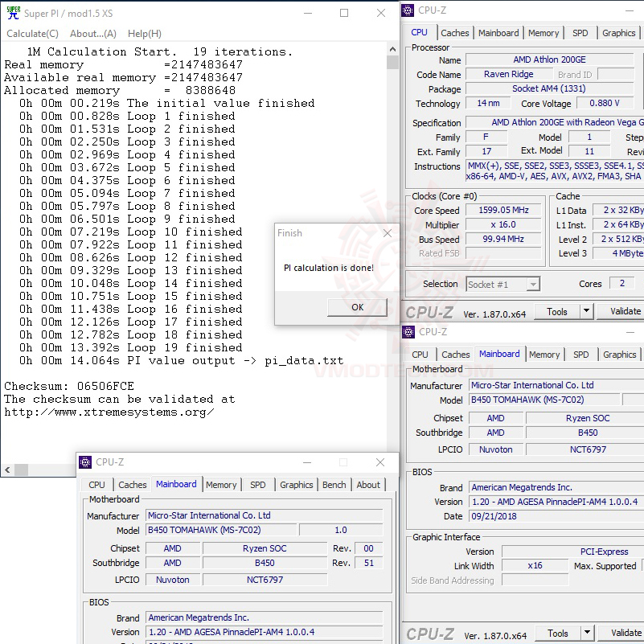
Task: Select Graphics tab in bottom-left CPU-Z window
Action: click(x=296, y=485)
